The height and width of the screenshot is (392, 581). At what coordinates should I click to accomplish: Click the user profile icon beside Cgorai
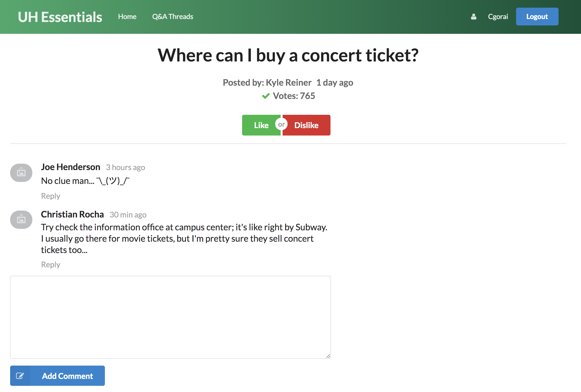474,17
